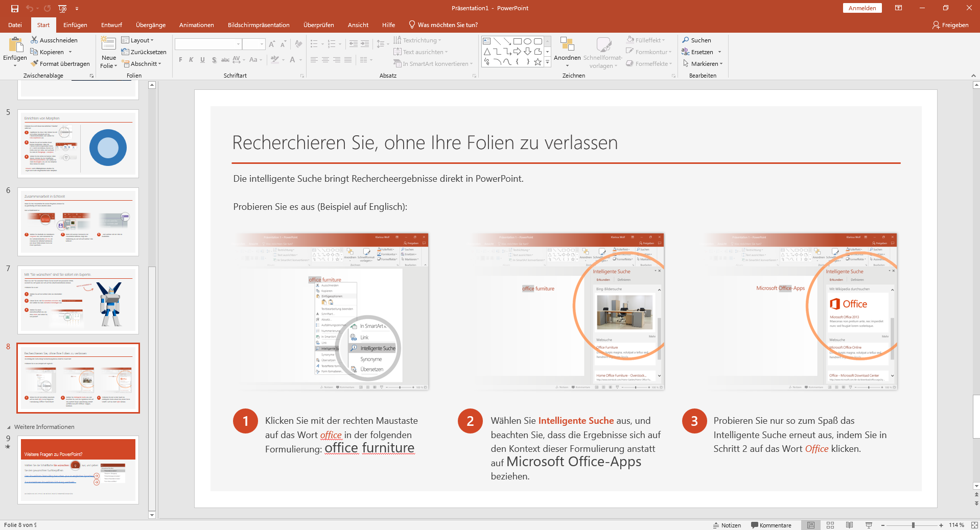Click the Format übertragen paintbrush

coord(35,64)
